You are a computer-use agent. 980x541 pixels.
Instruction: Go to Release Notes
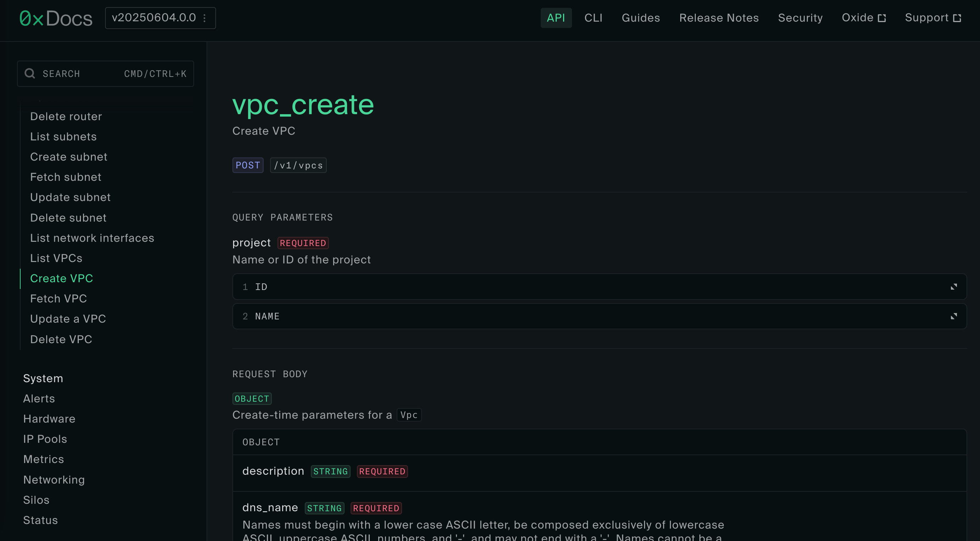719,18
